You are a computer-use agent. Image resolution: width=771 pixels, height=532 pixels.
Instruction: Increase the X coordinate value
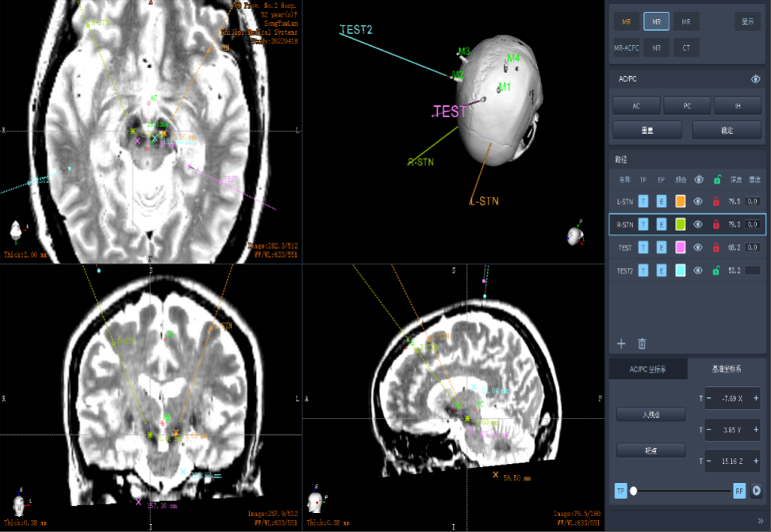coord(756,398)
